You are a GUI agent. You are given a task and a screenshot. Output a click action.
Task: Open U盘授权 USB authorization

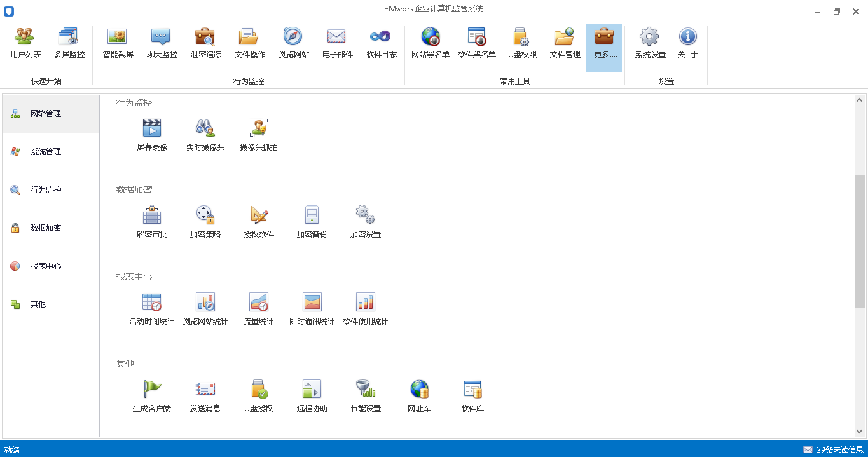click(x=259, y=396)
